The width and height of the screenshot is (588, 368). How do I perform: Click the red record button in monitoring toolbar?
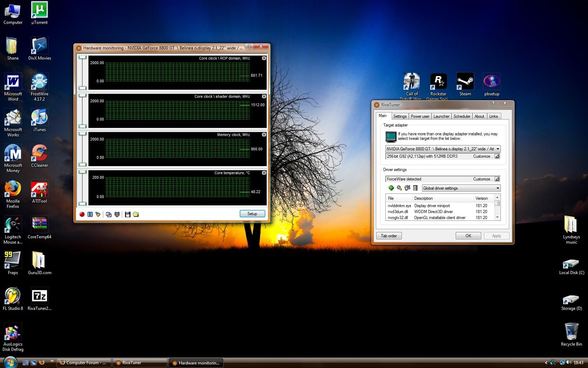tap(82, 214)
